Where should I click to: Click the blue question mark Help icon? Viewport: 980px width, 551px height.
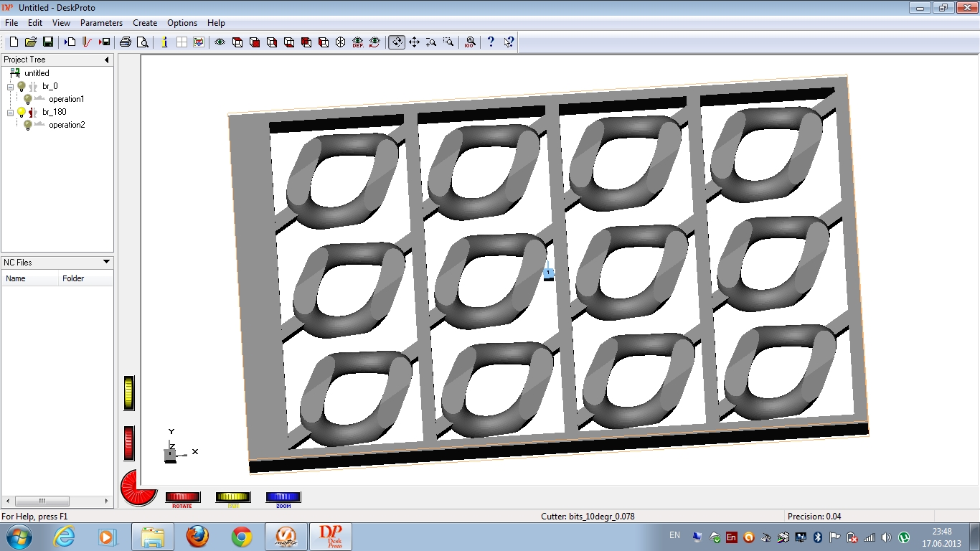tap(491, 42)
